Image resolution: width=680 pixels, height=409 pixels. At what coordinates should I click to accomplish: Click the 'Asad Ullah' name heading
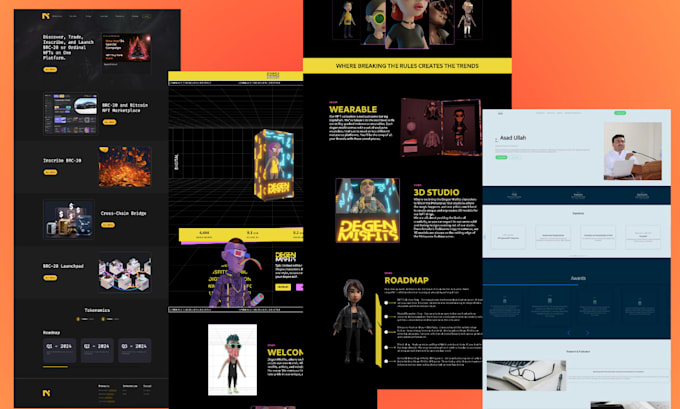[x=513, y=137]
